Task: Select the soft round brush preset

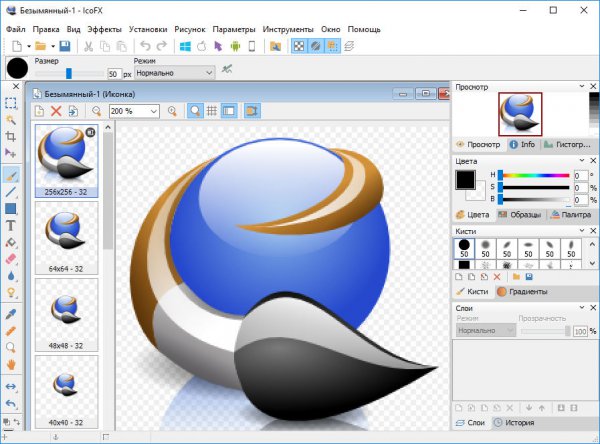Action: click(x=486, y=248)
